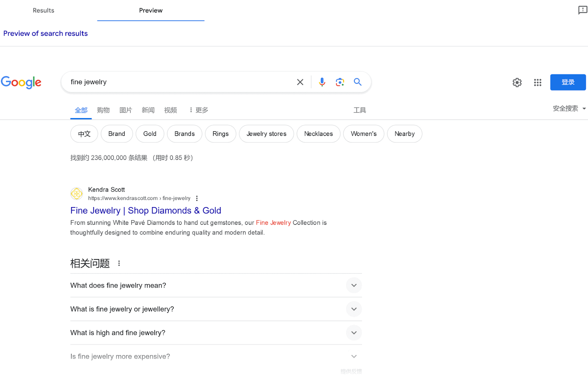Click the voice search microphone icon
Image resolution: width=588 pixels, height=378 pixels.
[322, 82]
